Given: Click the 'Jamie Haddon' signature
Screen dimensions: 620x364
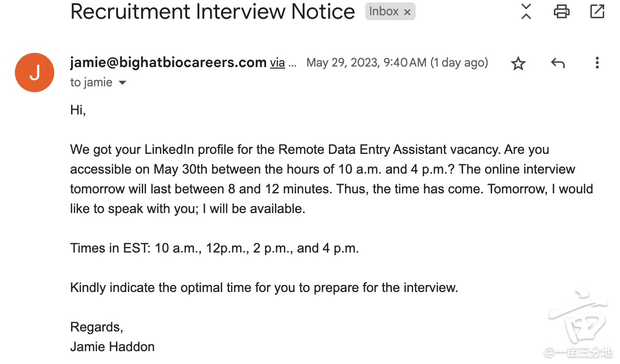Looking at the screenshot, I should (113, 347).
